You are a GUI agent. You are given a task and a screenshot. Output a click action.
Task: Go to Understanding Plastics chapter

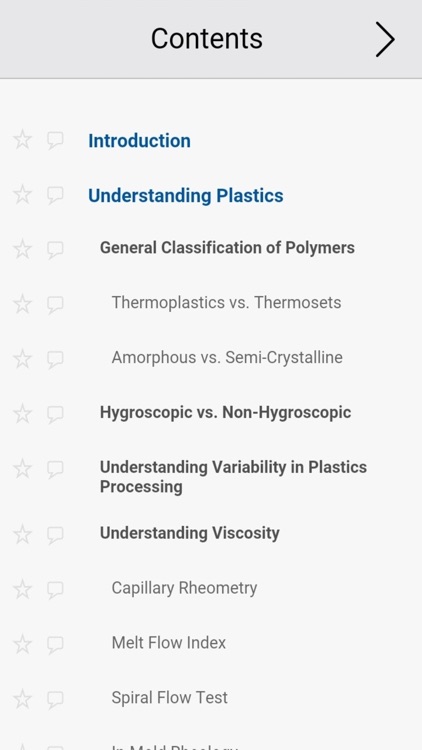coord(186,196)
